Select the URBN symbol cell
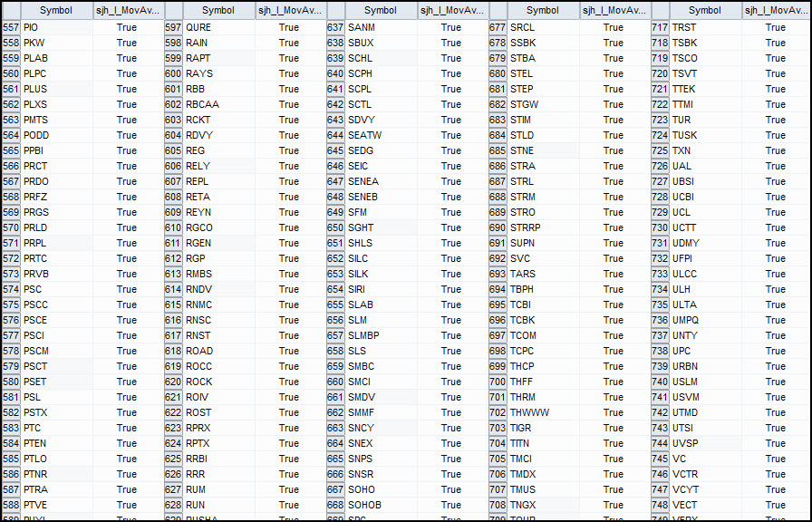Image resolution: width=812 pixels, height=522 pixels. [705, 366]
